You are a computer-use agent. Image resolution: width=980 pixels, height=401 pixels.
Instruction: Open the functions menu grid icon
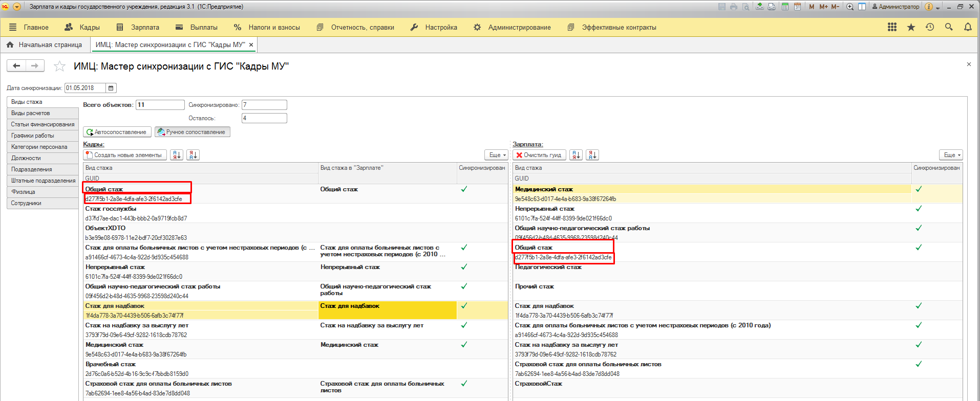pyautogui.click(x=892, y=27)
